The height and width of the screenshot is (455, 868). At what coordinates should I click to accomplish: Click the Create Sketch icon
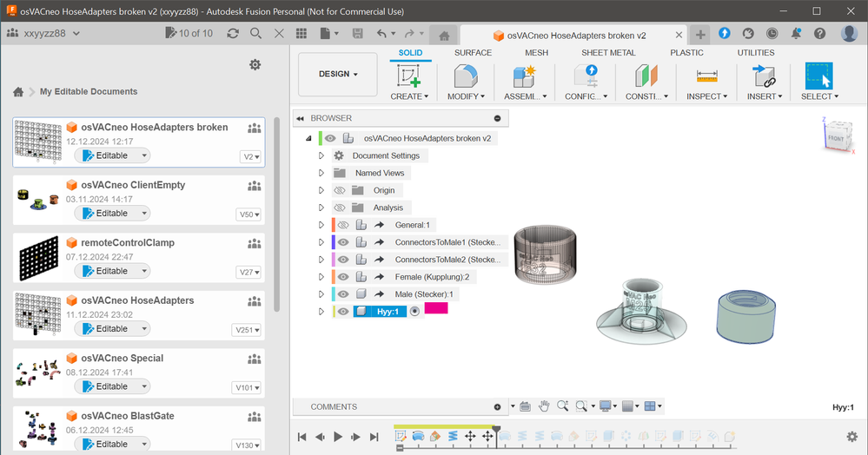tap(408, 76)
